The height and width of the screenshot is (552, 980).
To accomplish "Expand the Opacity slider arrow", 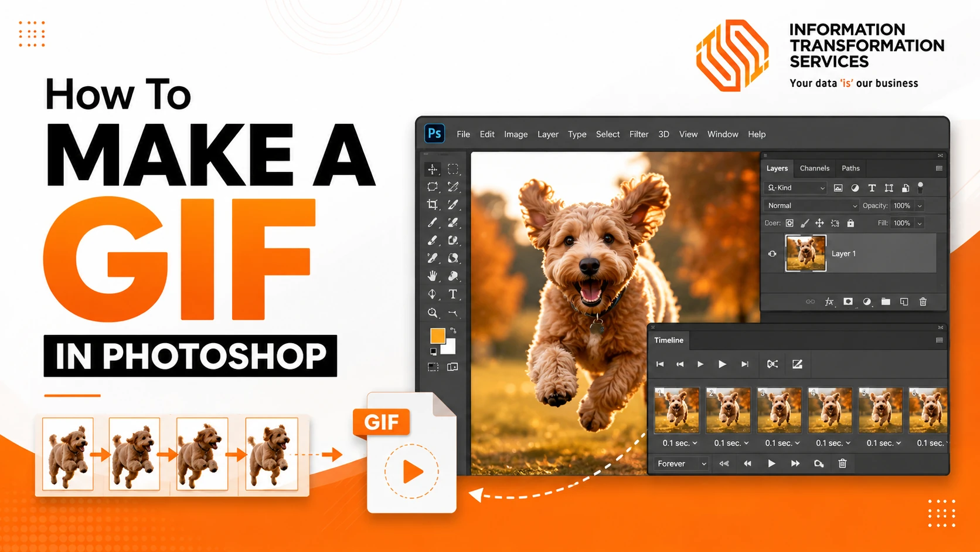I will 920,206.
